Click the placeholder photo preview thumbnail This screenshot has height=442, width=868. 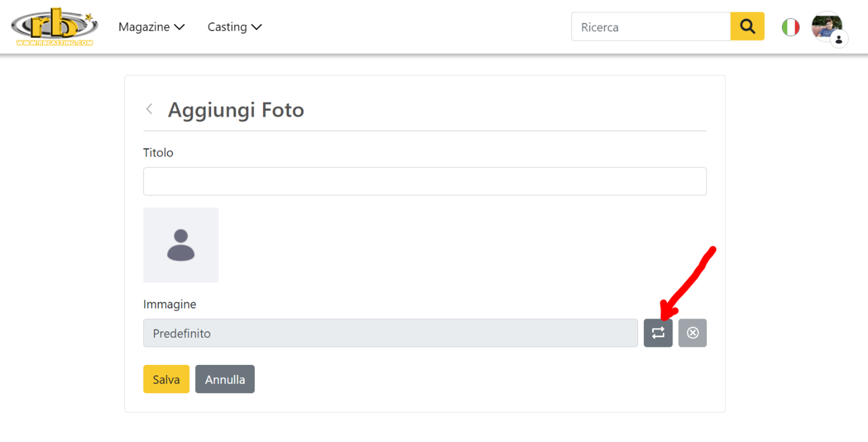pyautogui.click(x=181, y=245)
